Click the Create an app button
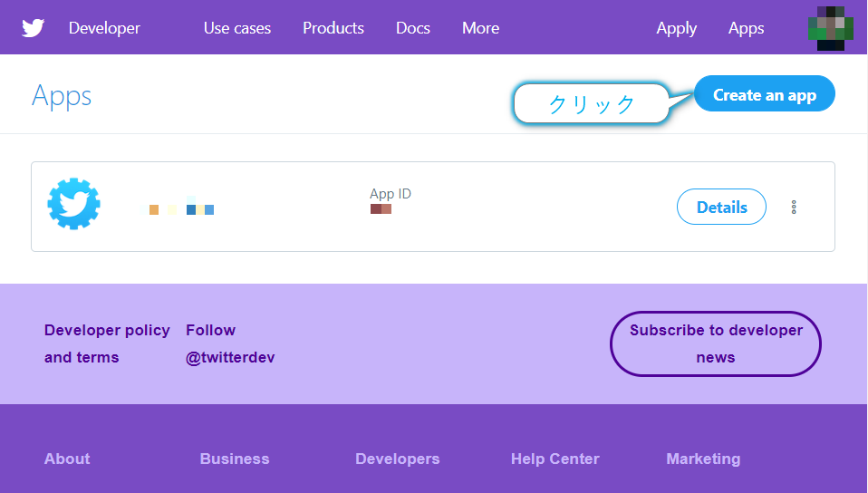 765,93
